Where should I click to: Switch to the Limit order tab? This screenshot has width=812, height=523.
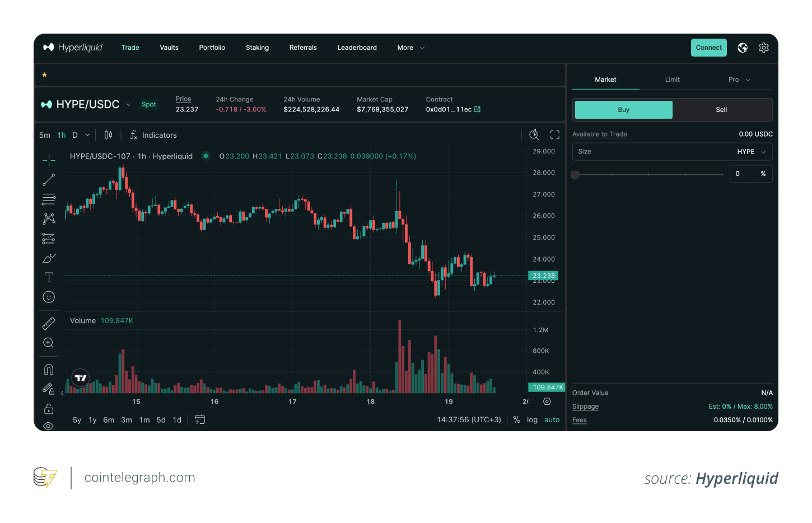(673, 80)
